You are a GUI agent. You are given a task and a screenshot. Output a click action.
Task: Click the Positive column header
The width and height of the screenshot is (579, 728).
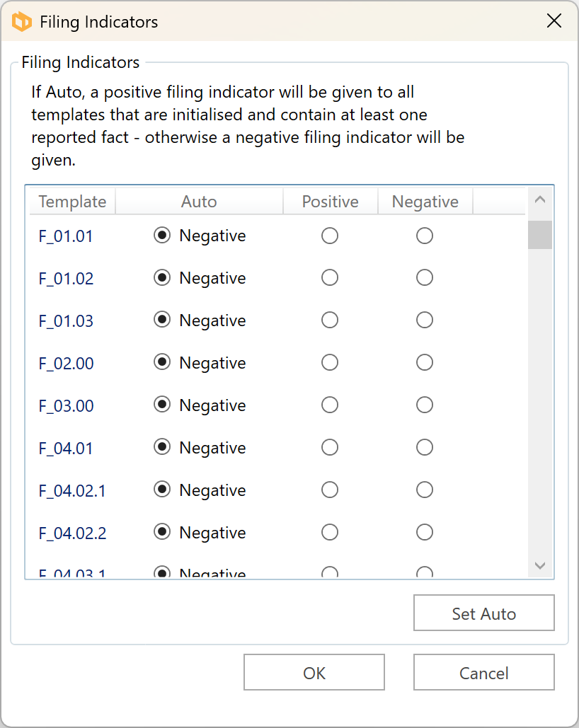(330, 202)
